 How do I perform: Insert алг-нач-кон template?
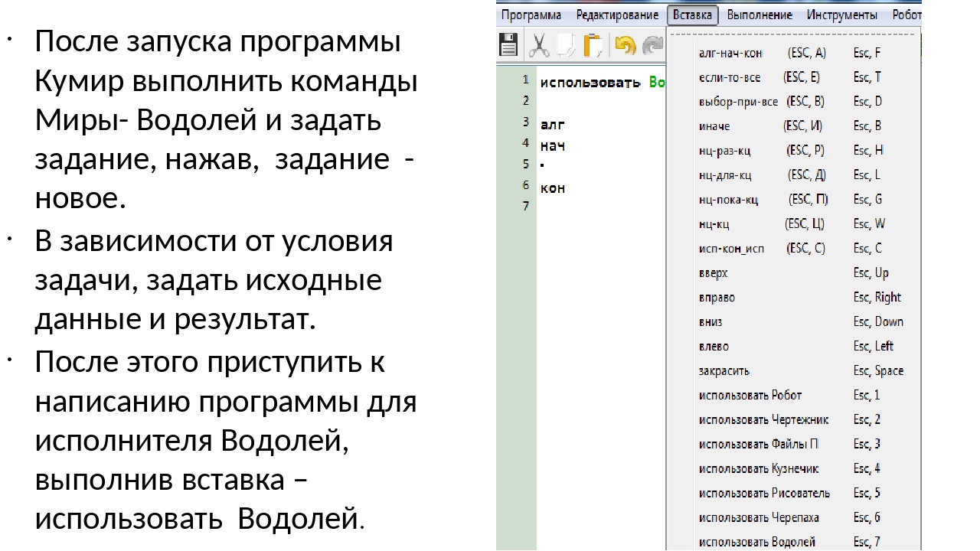pos(795,53)
